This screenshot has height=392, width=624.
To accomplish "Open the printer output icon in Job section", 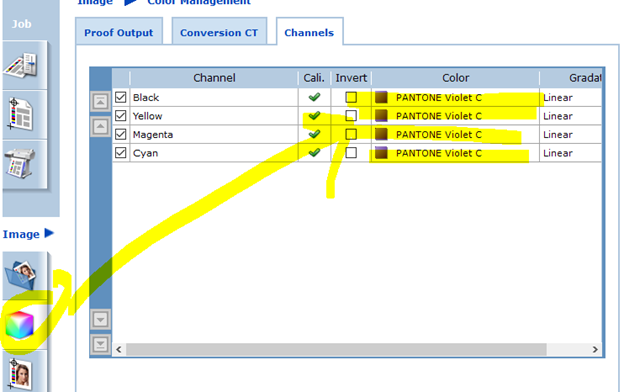I will [21, 163].
